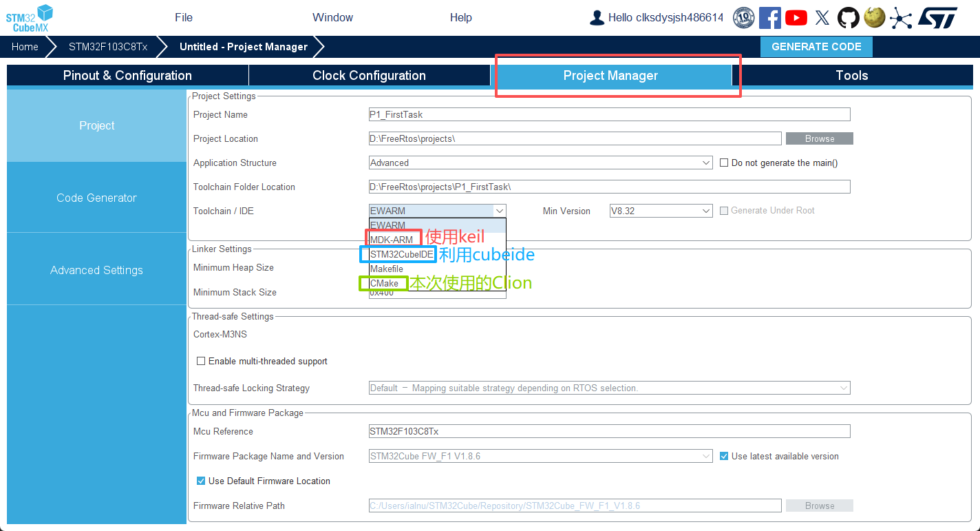The height and width of the screenshot is (531, 980).
Task: Open the wiki globe icon
Action: [874, 17]
